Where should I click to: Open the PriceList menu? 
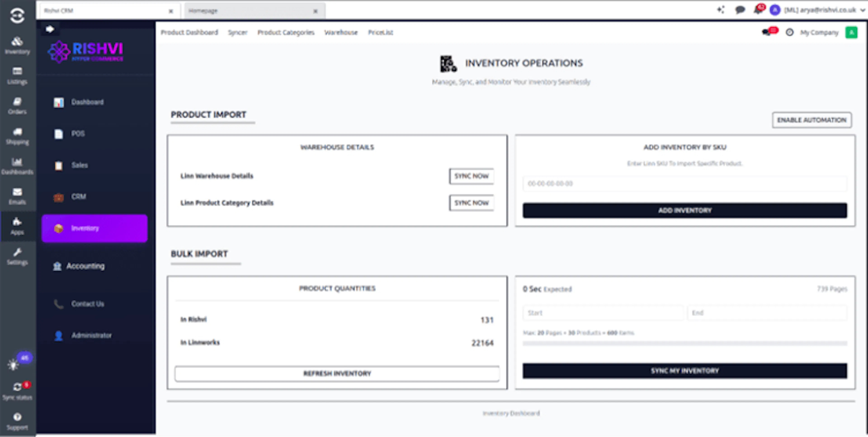pyautogui.click(x=380, y=32)
